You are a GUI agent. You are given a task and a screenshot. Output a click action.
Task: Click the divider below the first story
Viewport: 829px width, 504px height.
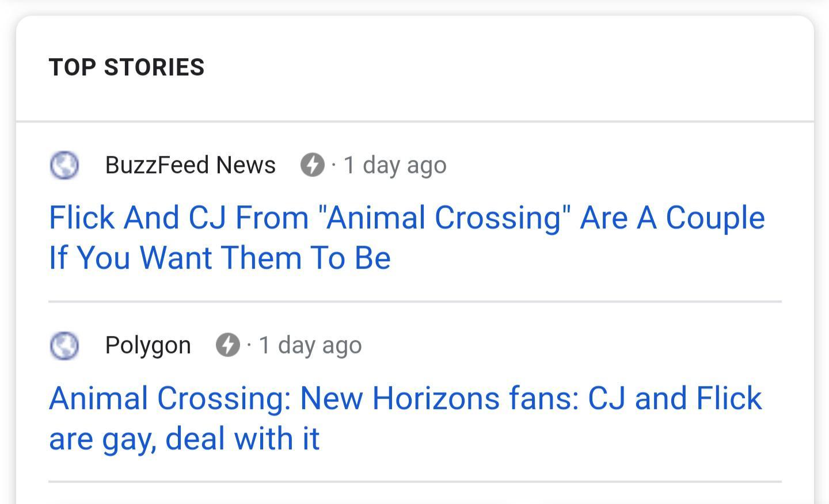pos(414,300)
